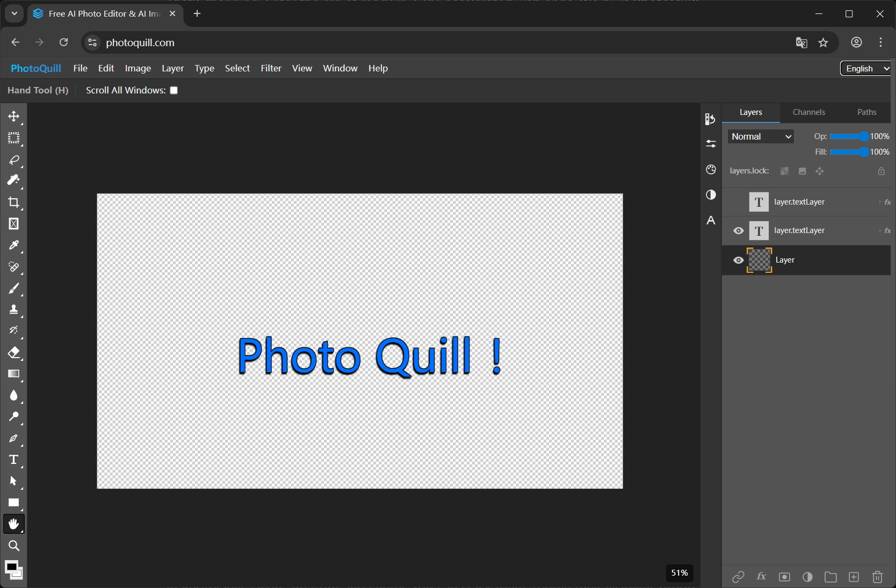The height and width of the screenshot is (588, 896).
Task: Open the History panel icon
Action: tap(711, 119)
